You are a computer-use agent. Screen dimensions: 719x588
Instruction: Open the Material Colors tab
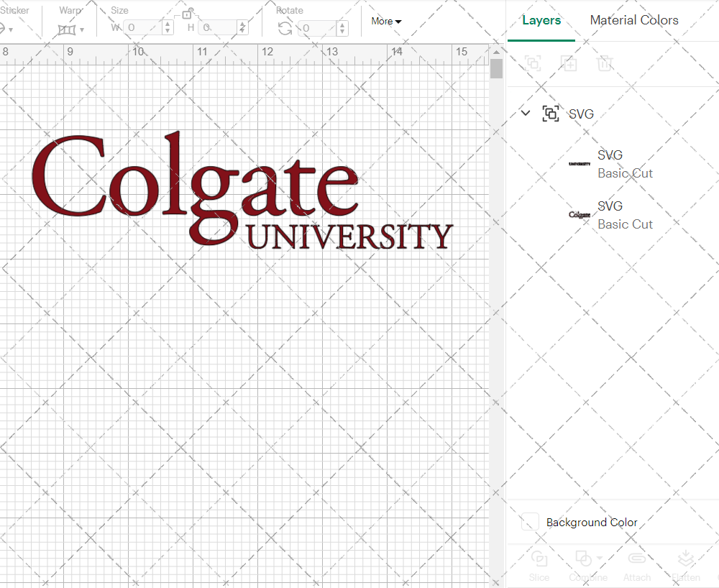633,20
